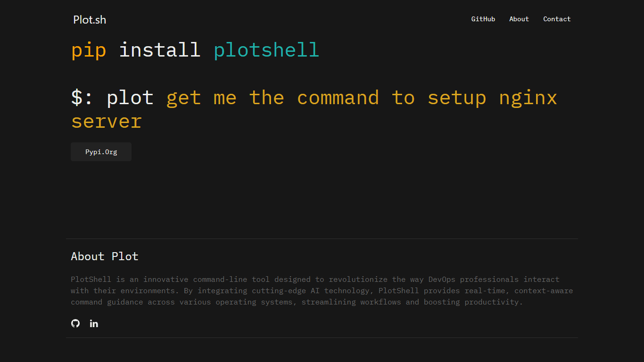Open the GitHub icon in About section
The image size is (644, 362).
pyautogui.click(x=75, y=323)
